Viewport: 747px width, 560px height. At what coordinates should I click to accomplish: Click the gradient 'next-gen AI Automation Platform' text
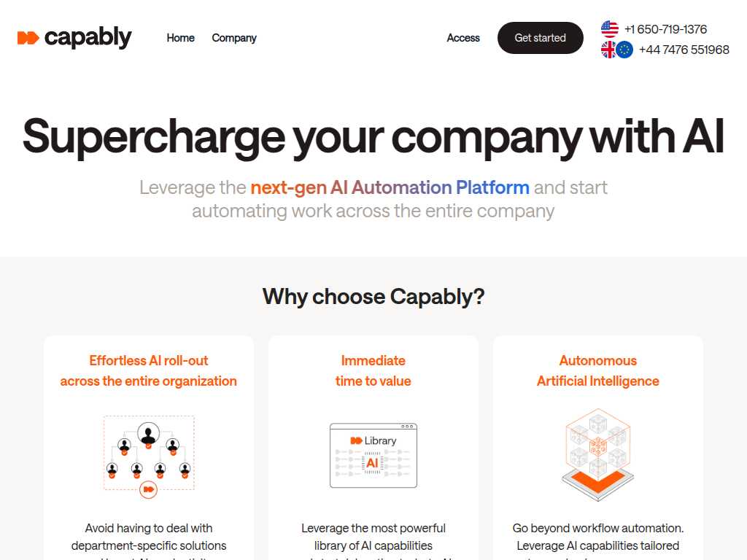tap(390, 187)
